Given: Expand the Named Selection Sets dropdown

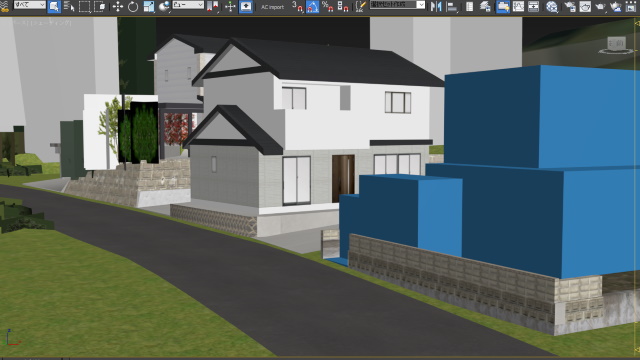Looking at the screenshot, I should (420, 5).
